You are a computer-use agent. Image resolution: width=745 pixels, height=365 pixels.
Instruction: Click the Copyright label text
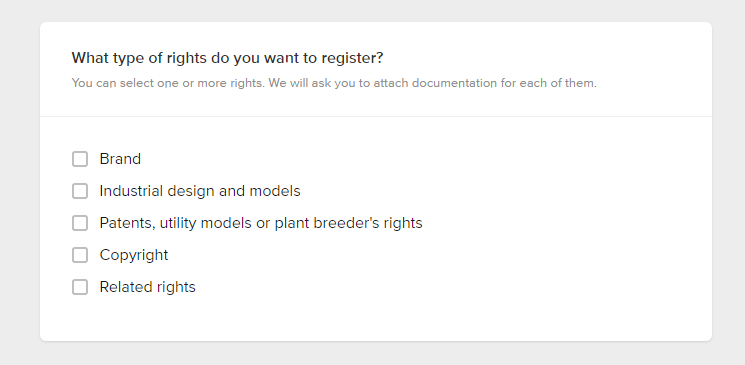[x=134, y=255]
